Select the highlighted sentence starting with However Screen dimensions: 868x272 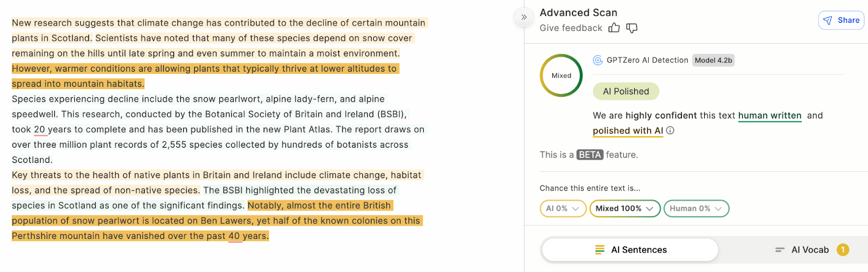[204, 69]
